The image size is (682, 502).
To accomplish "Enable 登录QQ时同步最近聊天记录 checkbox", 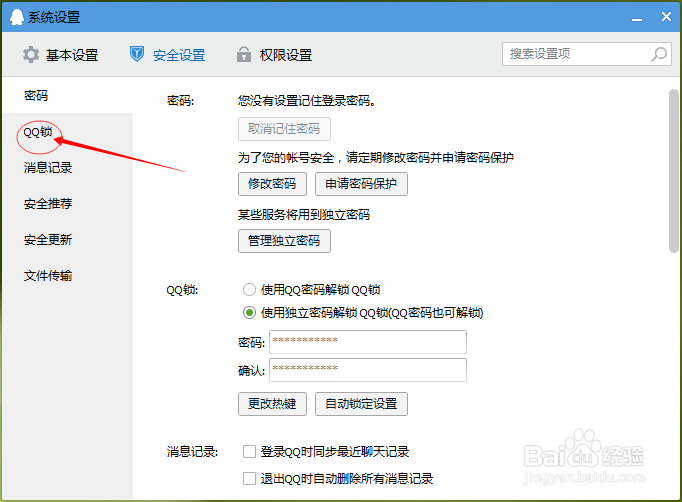I will (249, 452).
